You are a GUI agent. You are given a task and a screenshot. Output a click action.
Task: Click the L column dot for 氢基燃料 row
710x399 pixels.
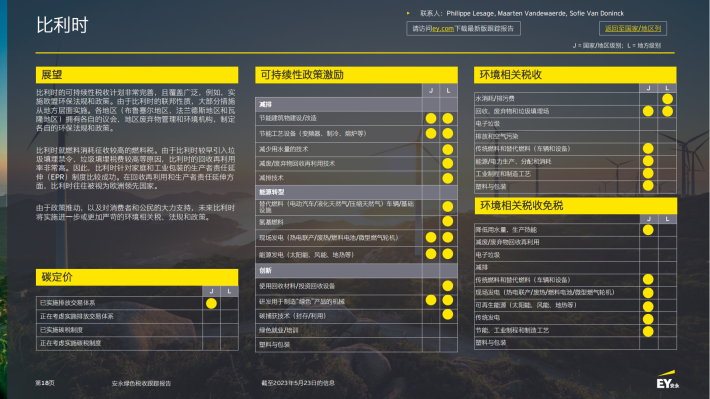447,221
